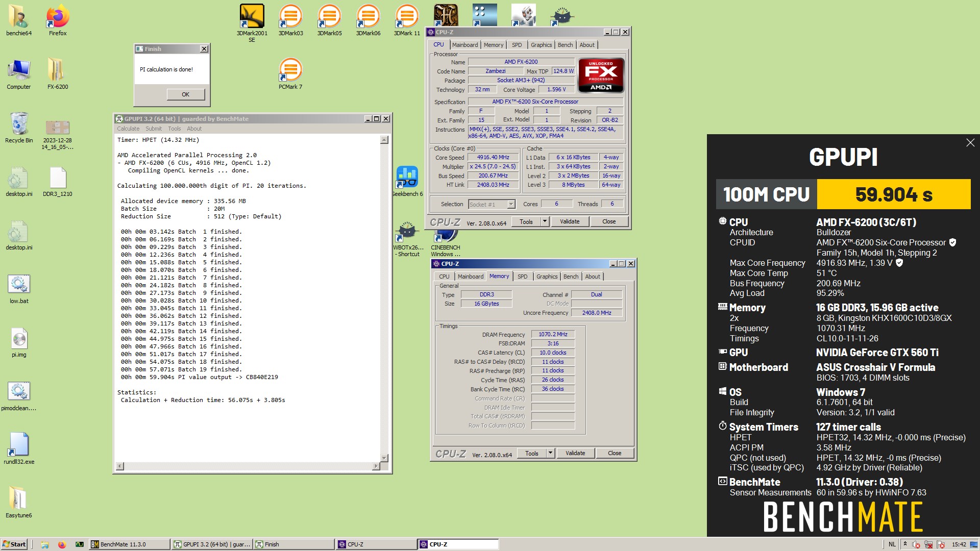Open the Calculate menu in GPUPI
Viewport: 980px width, 551px height.
click(x=128, y=129)
